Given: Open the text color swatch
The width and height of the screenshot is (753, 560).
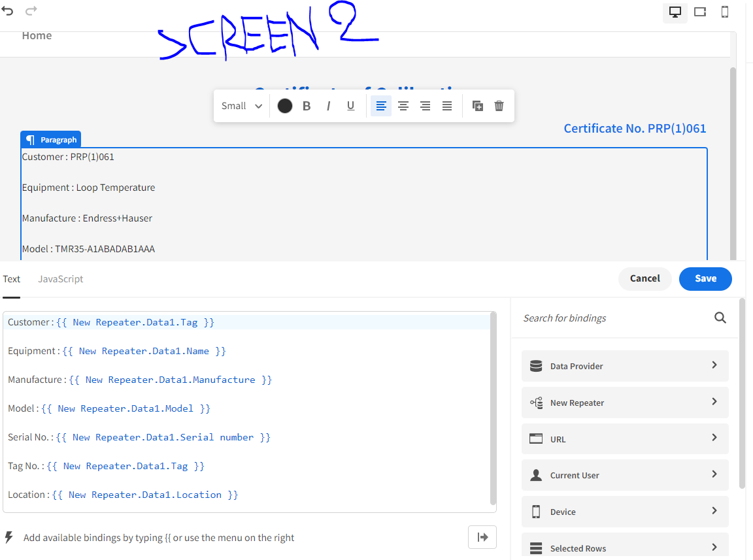Looking at the screenshot, I should point(284,105).
